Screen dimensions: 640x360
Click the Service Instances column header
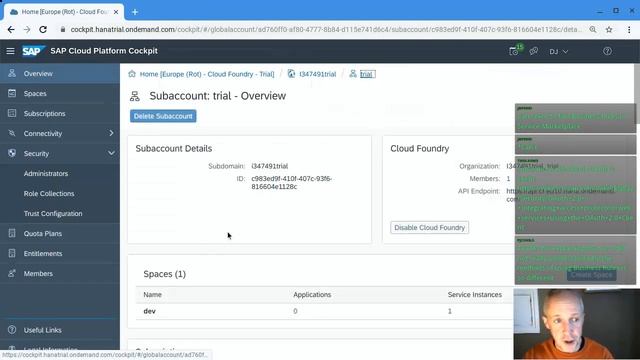475,295
